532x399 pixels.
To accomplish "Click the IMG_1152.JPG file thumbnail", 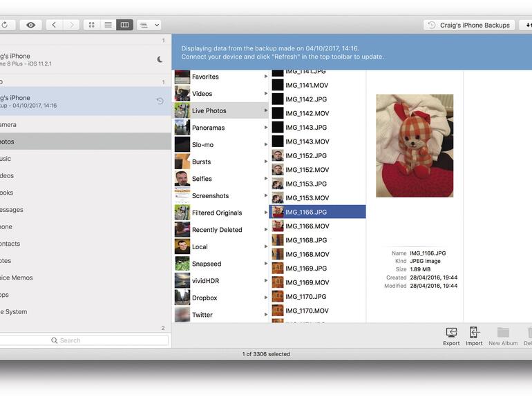I will [x=278, y=155].
